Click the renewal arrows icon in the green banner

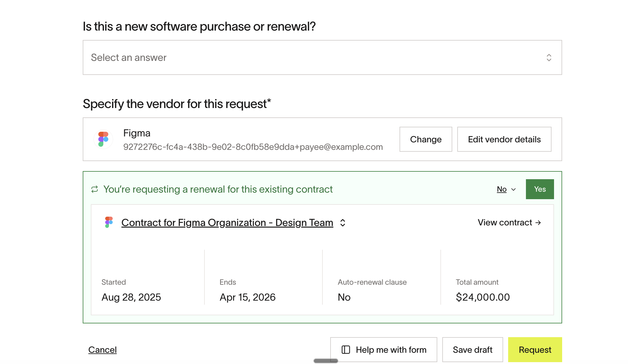[95, 189]
